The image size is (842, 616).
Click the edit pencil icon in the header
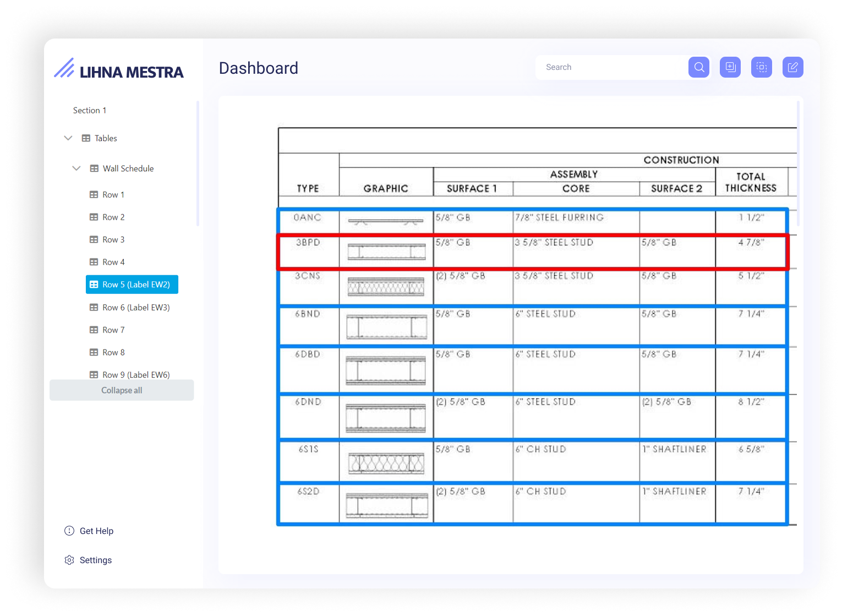[x=793, y=67]
